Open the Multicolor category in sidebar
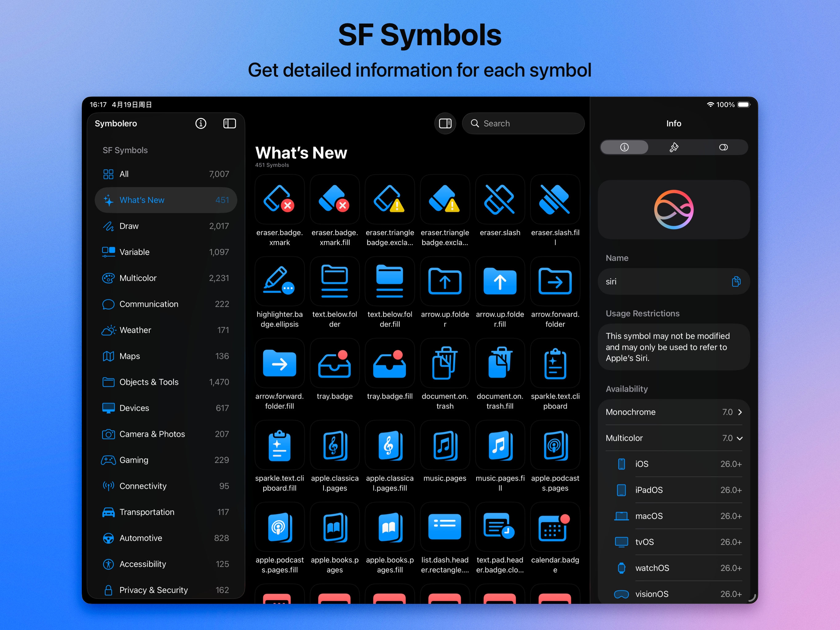 [166, 278]
